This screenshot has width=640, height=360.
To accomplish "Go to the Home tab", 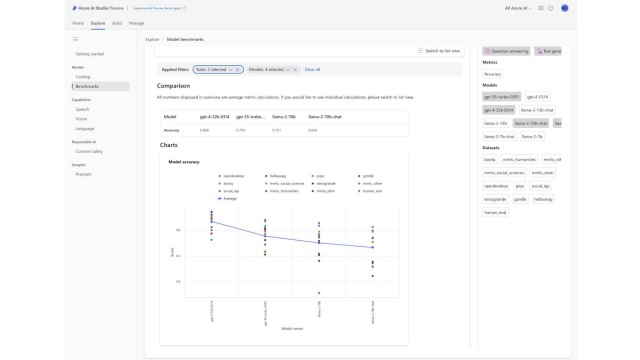I will (x=78, y=23).
